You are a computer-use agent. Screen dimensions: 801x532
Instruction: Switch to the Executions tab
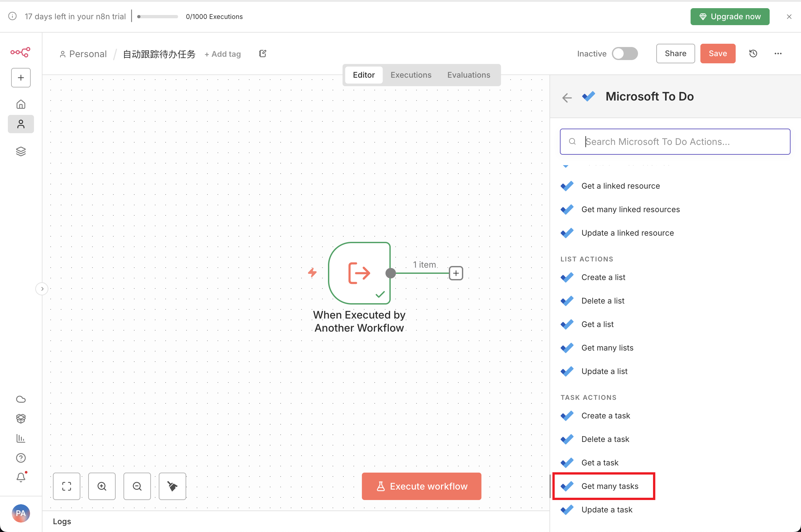(x=411, y=75)
